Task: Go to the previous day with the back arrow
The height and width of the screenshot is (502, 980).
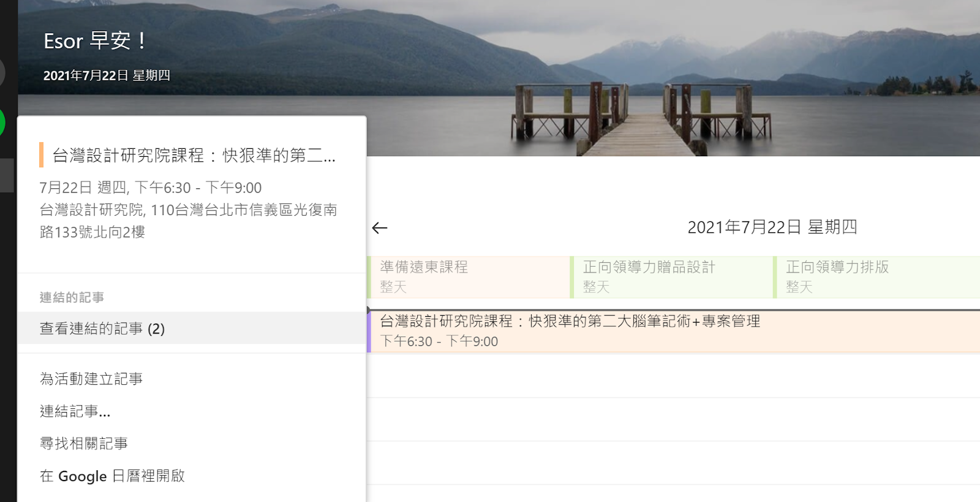Action: pos(380,228)
